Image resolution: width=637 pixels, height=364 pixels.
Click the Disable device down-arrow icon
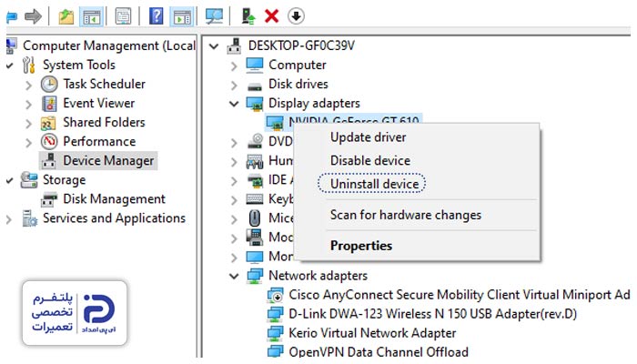pos(296,16)
